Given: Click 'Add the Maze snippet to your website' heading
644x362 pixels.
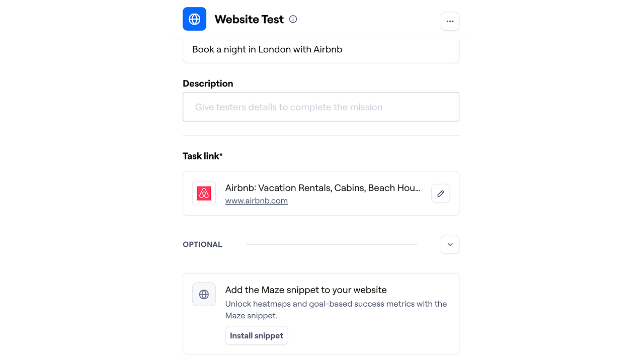Looking at the screenshot, I should tap(306, 290).
